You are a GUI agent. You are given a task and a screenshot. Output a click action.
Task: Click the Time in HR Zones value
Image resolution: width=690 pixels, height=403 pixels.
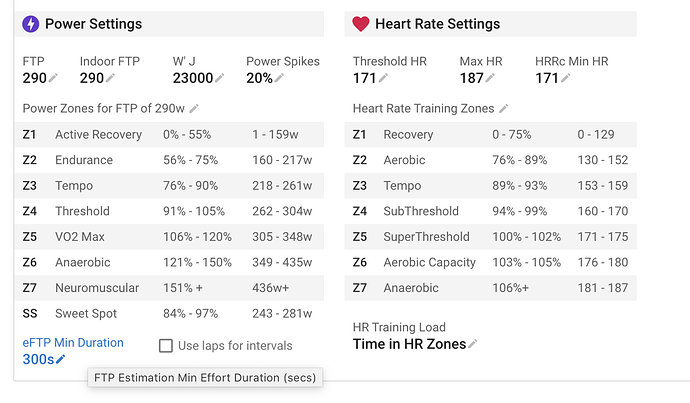409,344
